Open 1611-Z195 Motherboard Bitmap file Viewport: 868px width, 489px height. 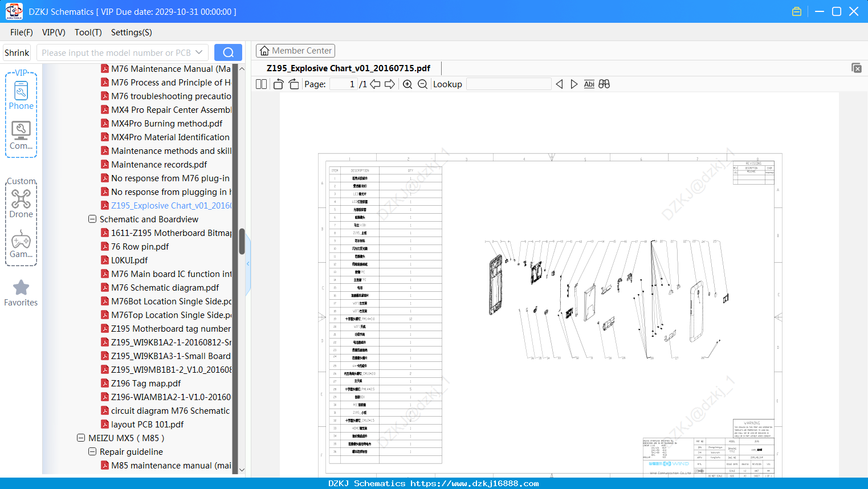point(166,233)
